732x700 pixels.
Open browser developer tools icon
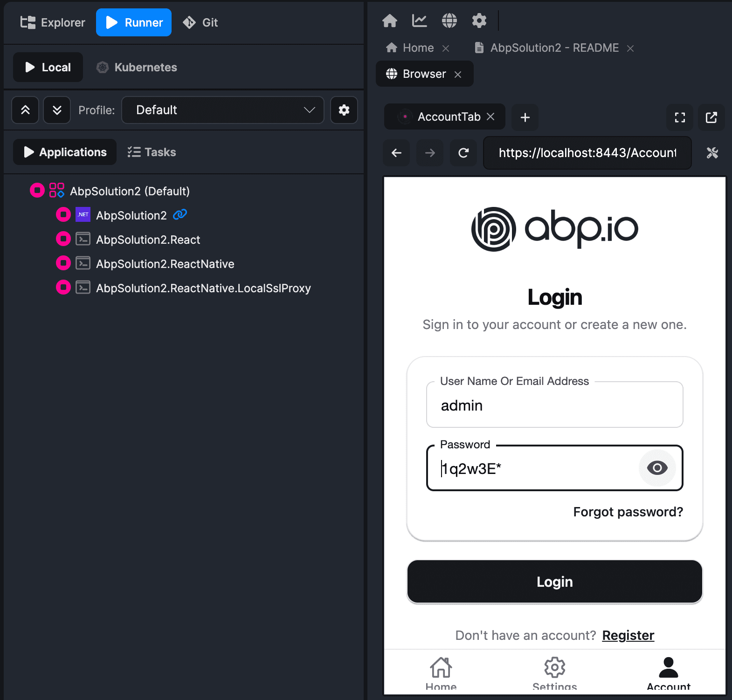(712, 152)
